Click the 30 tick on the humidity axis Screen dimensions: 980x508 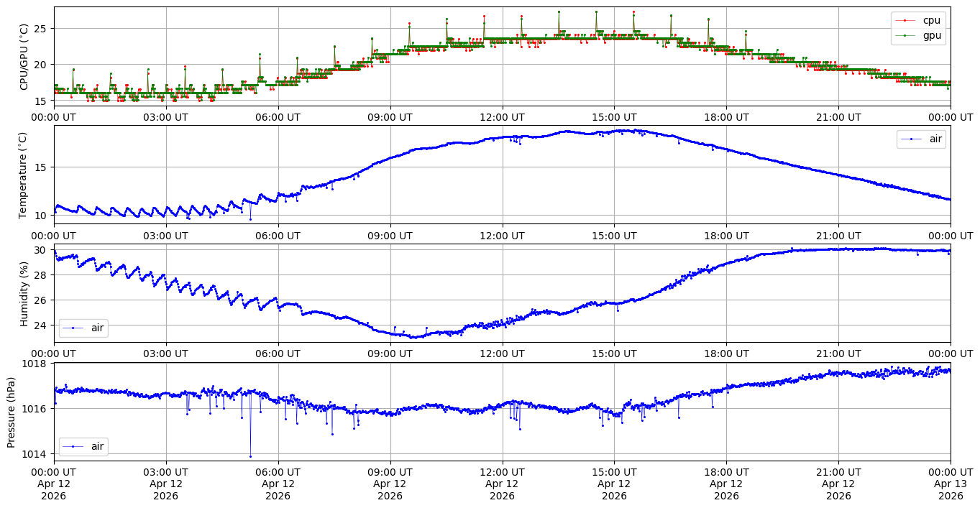point(41,250)
